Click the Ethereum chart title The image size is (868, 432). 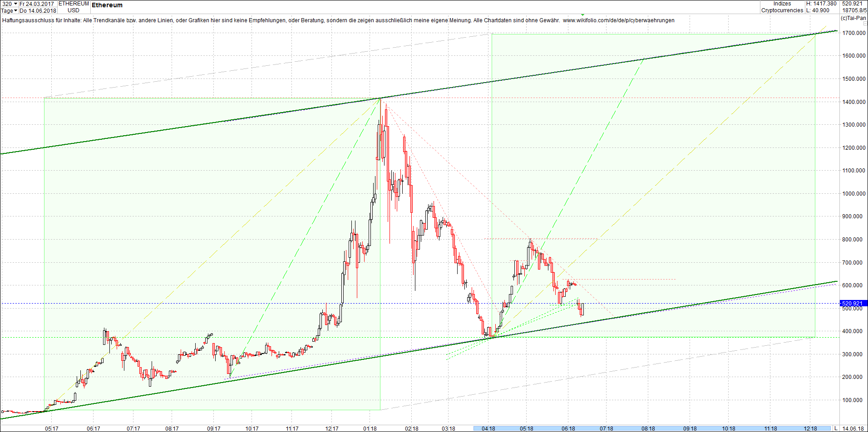(106, 5)
